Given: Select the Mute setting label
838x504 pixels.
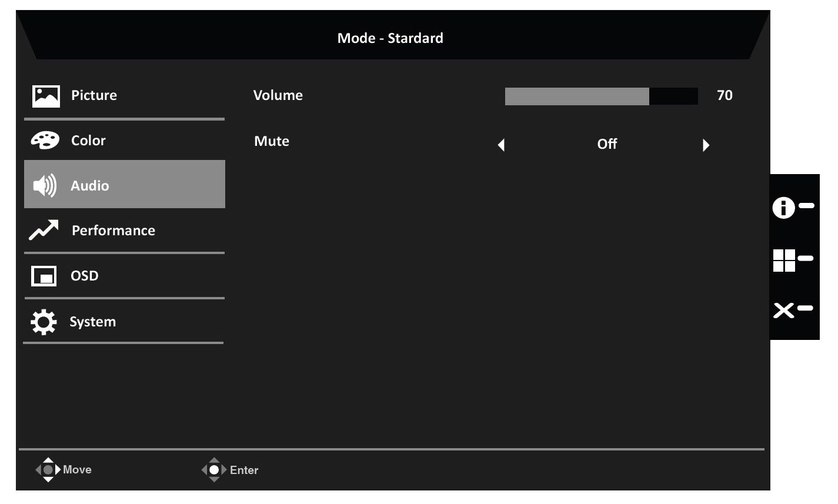Looking at the screenshot, I should coord(272,141).
